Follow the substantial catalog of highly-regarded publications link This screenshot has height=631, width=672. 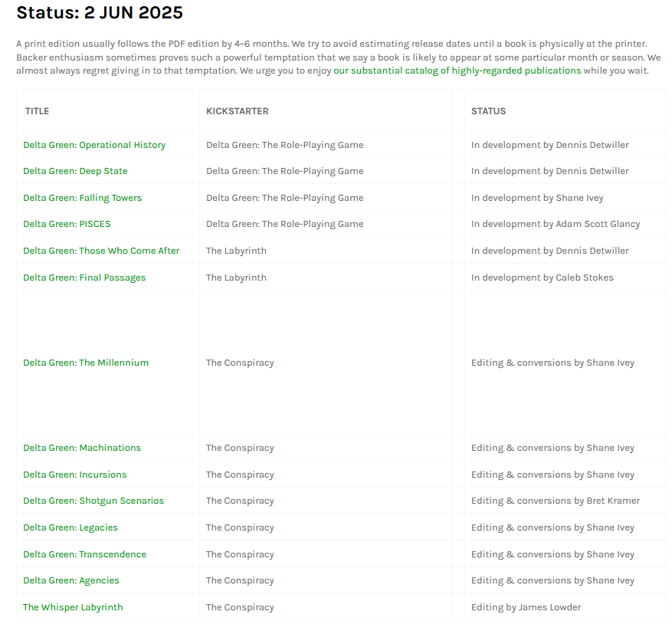457,71
